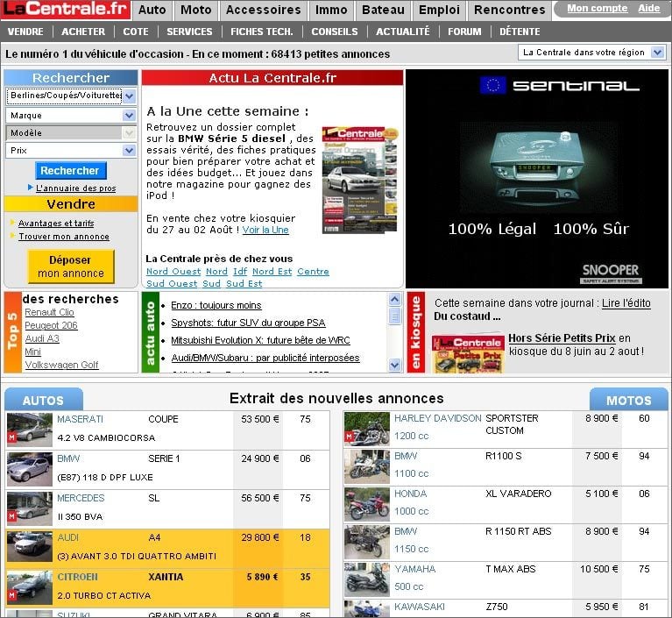
Task: Click the LaCentrale.fr logo
Action: pos(66,11)
